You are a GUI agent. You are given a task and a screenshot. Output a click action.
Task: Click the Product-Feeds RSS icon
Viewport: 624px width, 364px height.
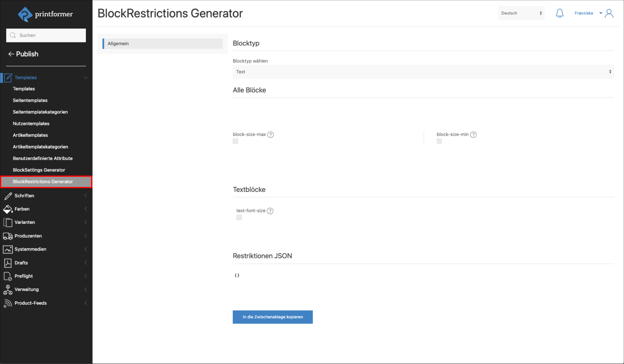(8, 303)
